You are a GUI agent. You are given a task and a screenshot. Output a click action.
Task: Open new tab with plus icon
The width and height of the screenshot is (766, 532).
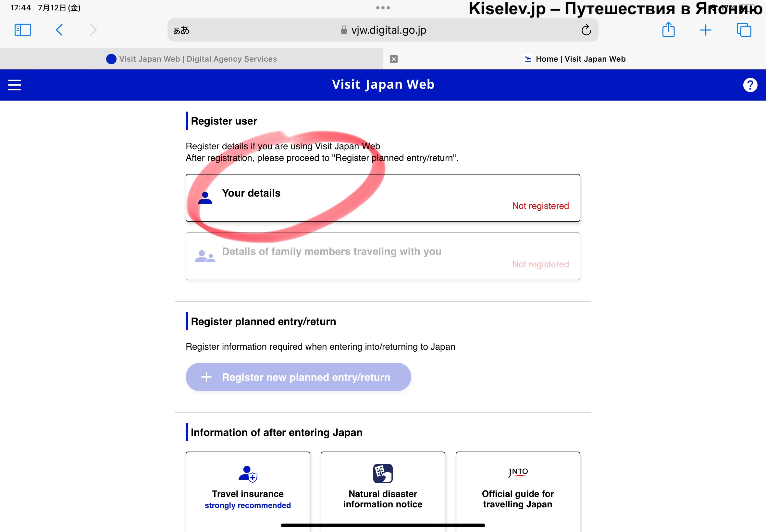(x=705, y=30)
